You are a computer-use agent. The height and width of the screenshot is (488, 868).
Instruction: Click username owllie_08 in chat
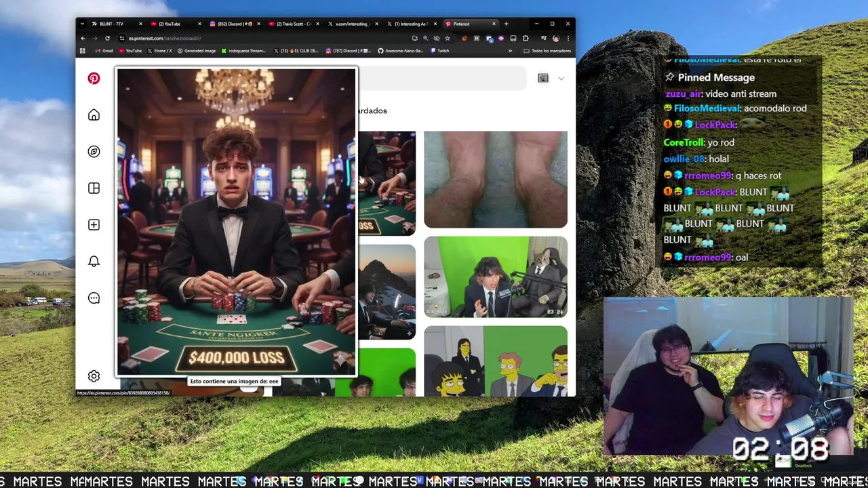(x=684, y=159)
